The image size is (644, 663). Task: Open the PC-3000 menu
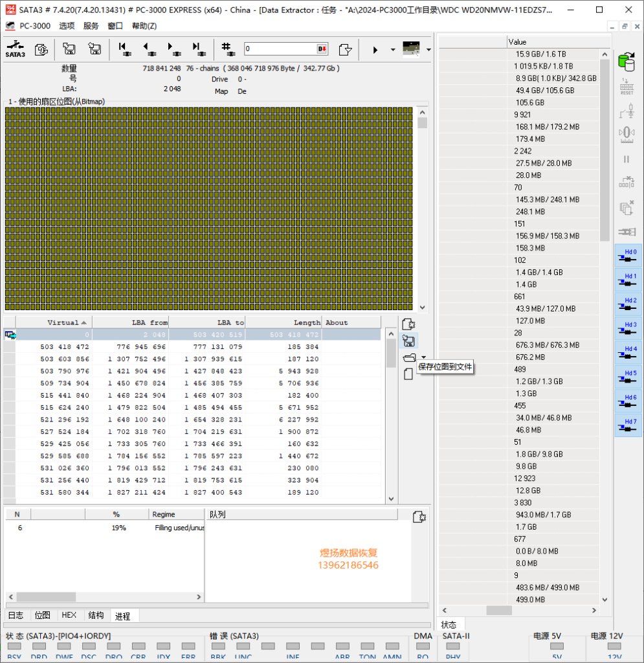35,26
